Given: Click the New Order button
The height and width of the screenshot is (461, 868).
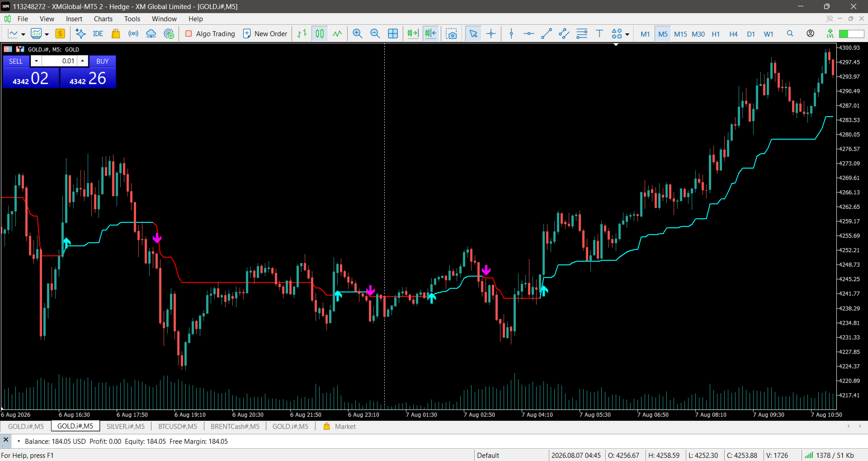Looking at the screenshot, I should pos(265,33).
